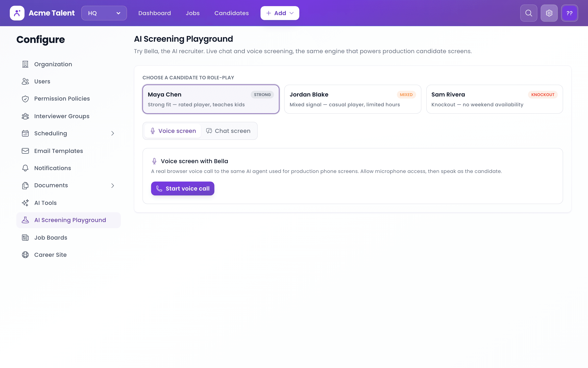Click the Users people icon
The width and height of the screenshot is (588, 368).
tap(25, 81)
